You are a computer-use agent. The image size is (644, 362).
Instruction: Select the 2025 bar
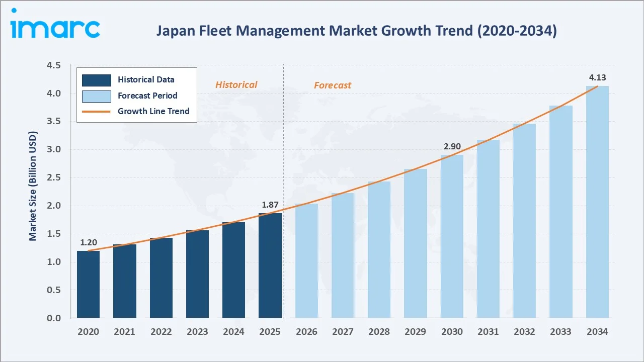(270, 266)
